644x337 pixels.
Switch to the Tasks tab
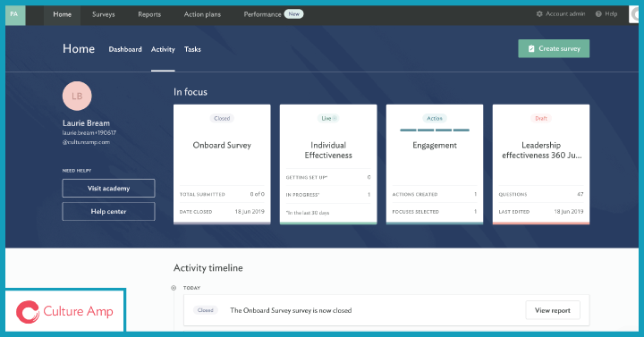click(x=192, y=49)
